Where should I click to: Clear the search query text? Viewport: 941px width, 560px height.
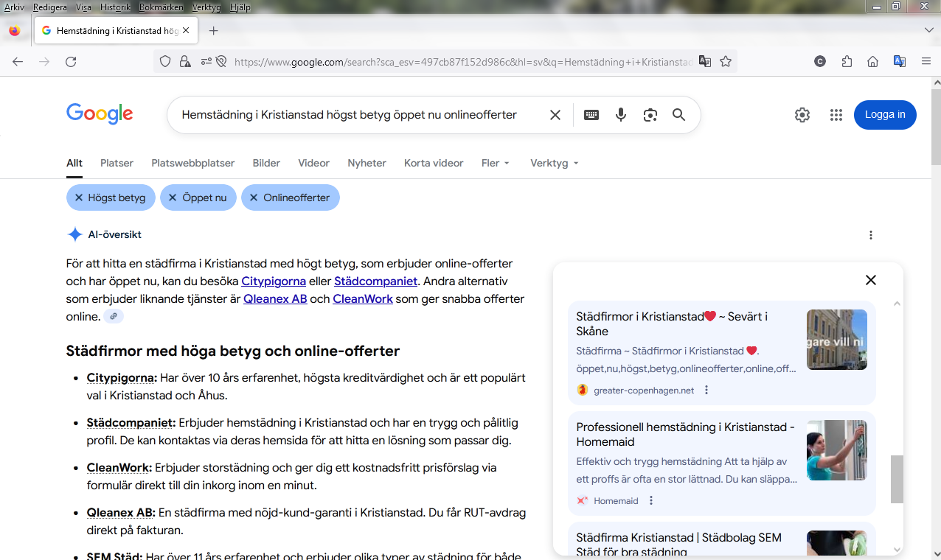[555, 115]
